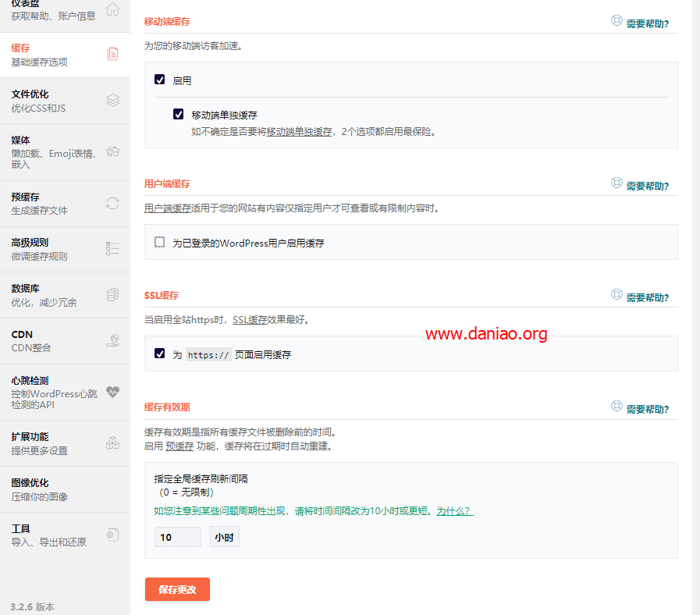Open the 移动端单独缓存 underlined link

tap(299, 132)
